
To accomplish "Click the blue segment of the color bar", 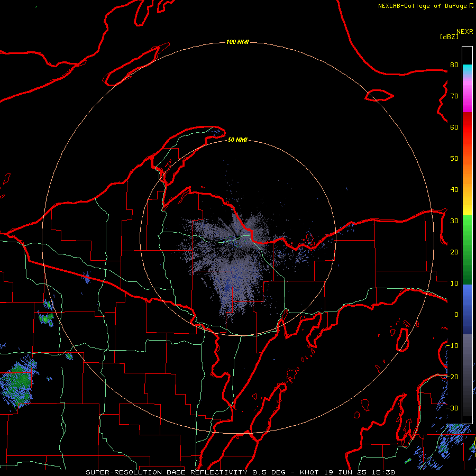I will click(x=467, y=309).
